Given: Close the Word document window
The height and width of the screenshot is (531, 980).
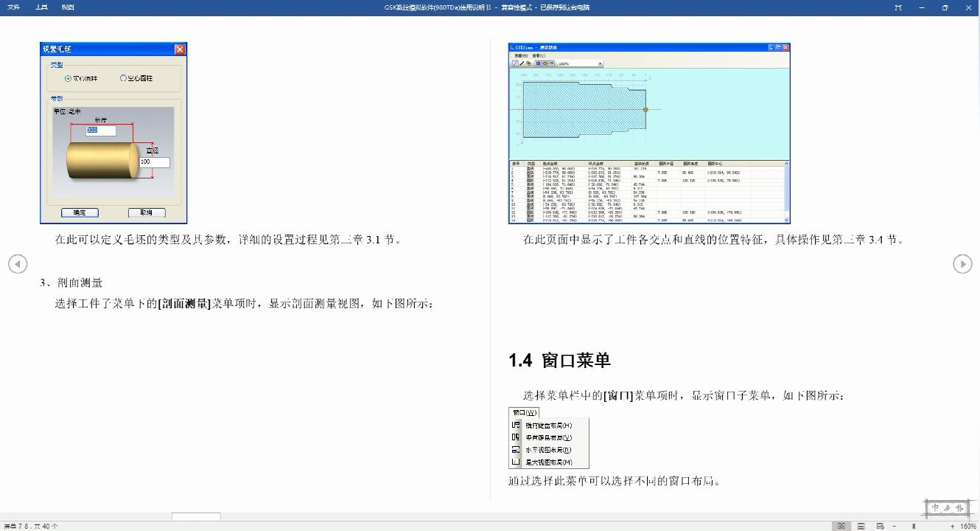Looking at the screenshot, I should tap(968, 7).
